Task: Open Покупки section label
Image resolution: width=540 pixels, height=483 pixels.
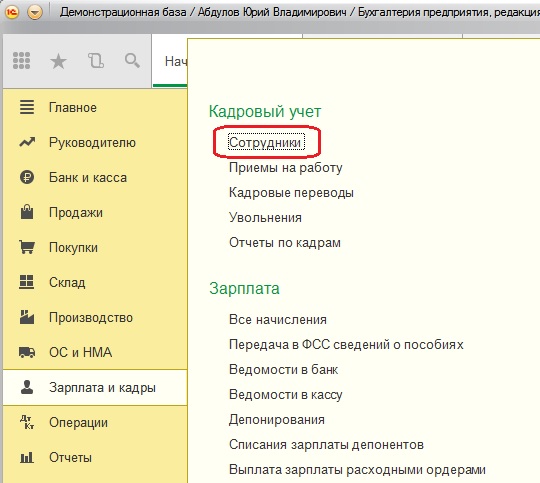Action: click(73, 248)
